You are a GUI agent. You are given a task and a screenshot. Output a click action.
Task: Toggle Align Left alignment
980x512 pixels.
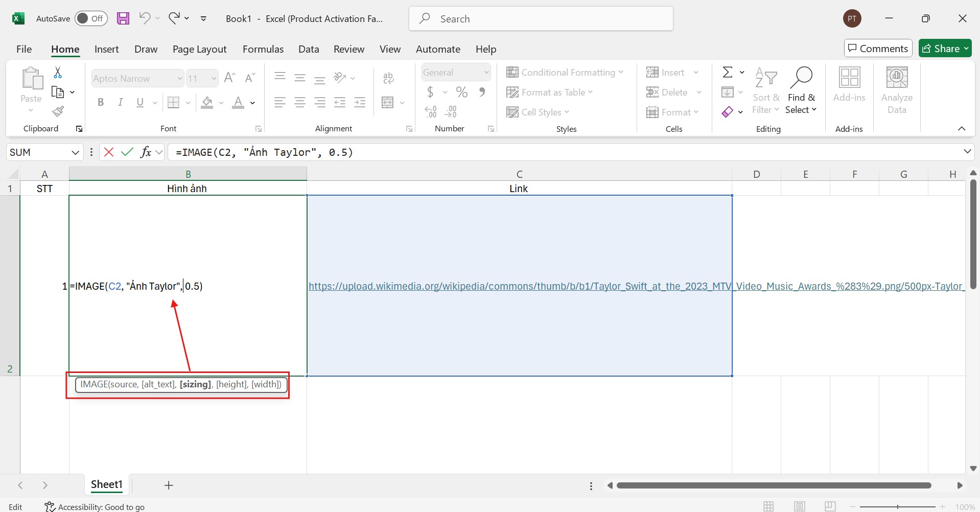(279, 102)
